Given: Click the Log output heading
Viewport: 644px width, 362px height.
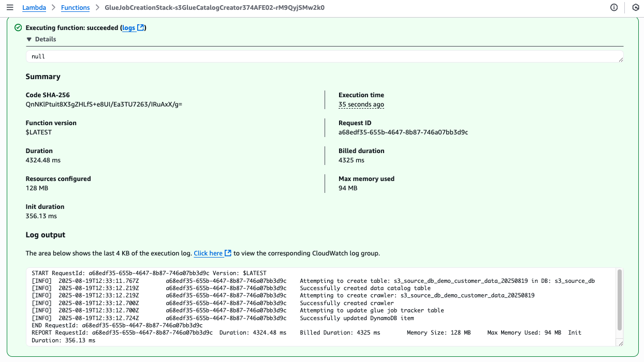Looking at the screenshot, I should click(46, 235).
